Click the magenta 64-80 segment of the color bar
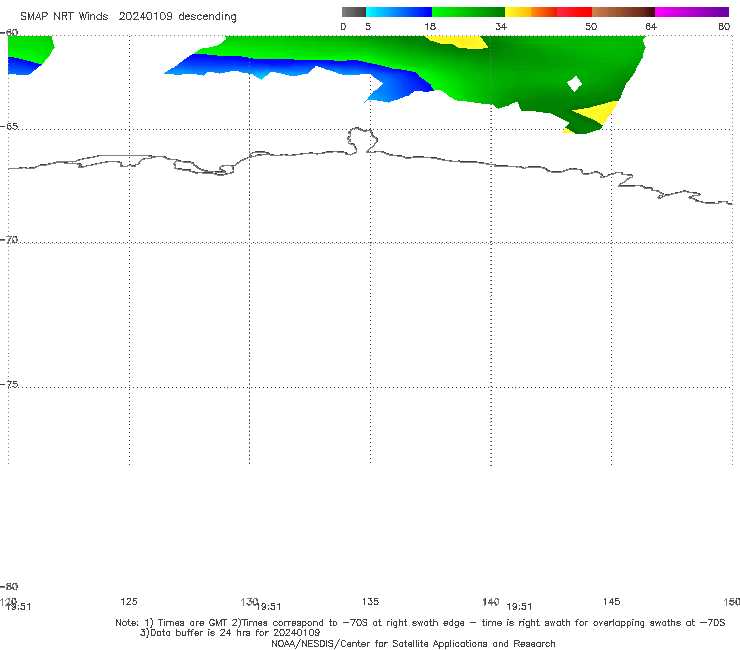The height and width of the screenshot is (650, 740). [692, 12]
